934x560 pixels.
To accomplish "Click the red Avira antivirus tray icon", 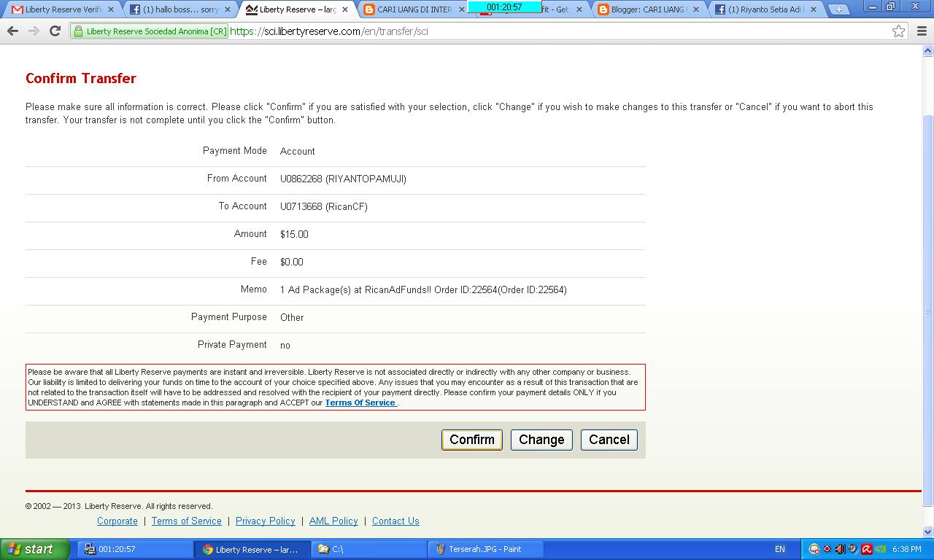I will pos(867,549).
